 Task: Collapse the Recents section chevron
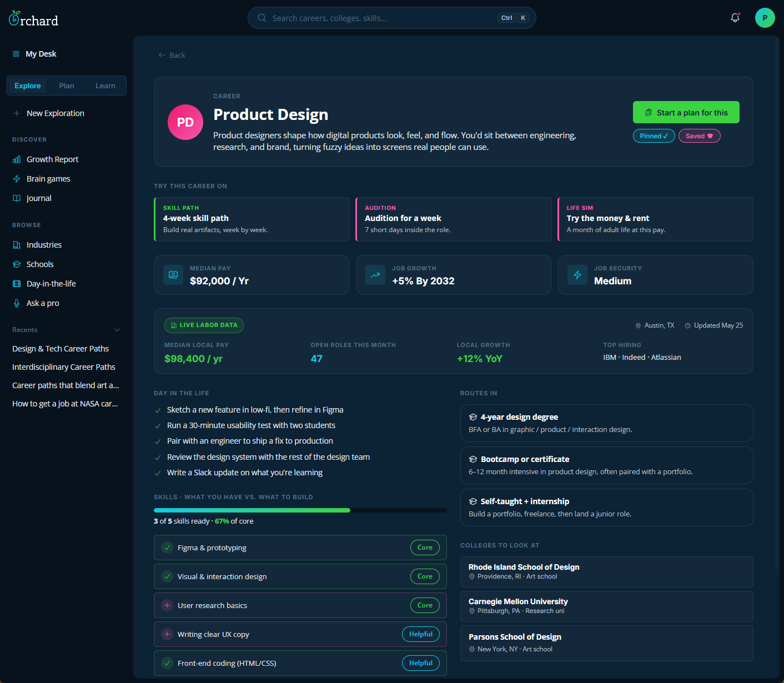point(117,330)
